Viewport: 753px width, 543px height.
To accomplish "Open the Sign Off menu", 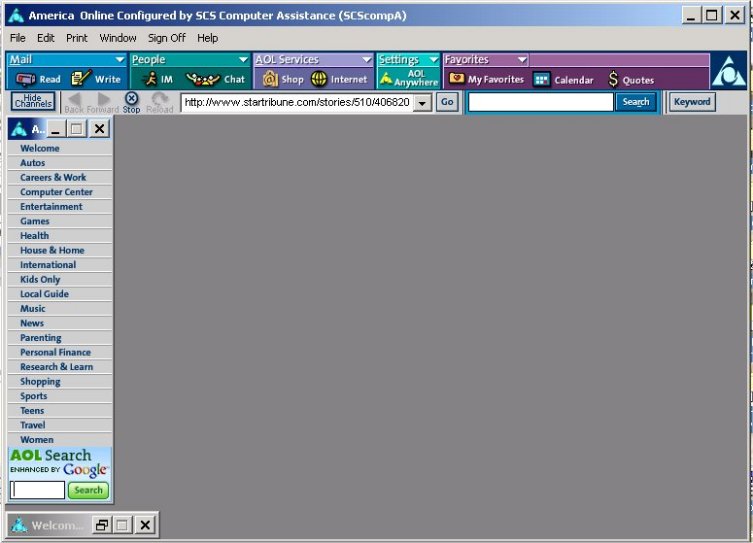I will 167,38.
